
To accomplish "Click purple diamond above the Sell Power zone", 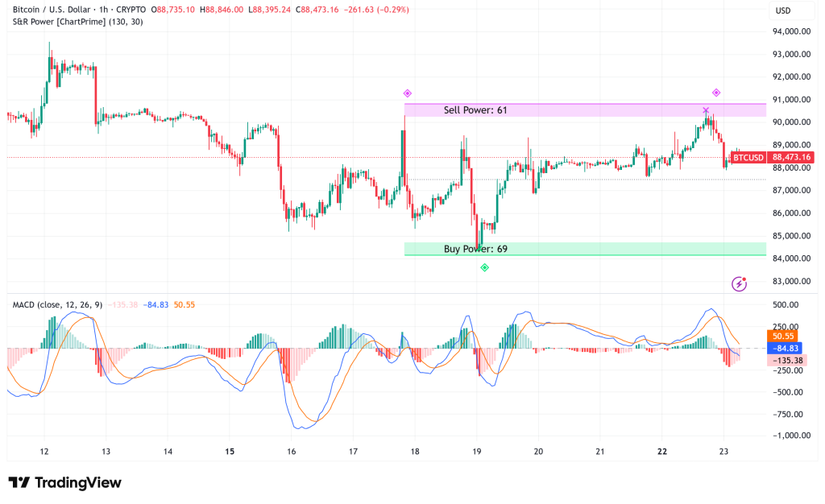I will pos(407,93).
